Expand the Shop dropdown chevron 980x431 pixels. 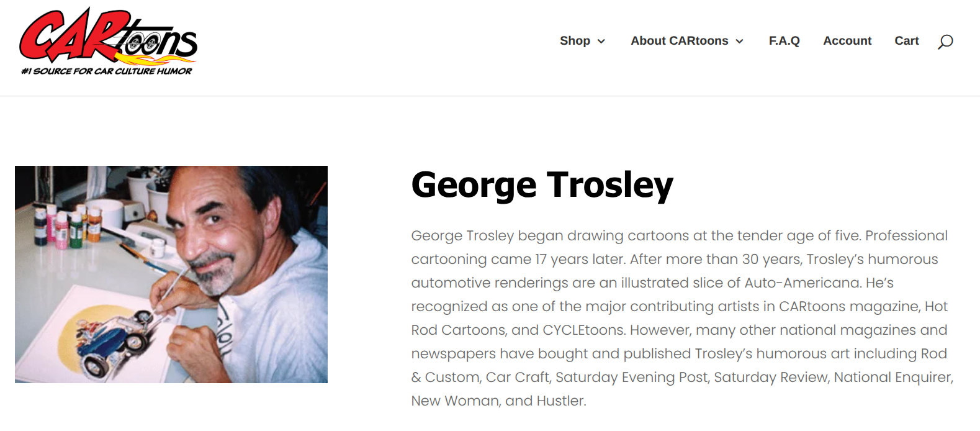(x=601, y=42)
